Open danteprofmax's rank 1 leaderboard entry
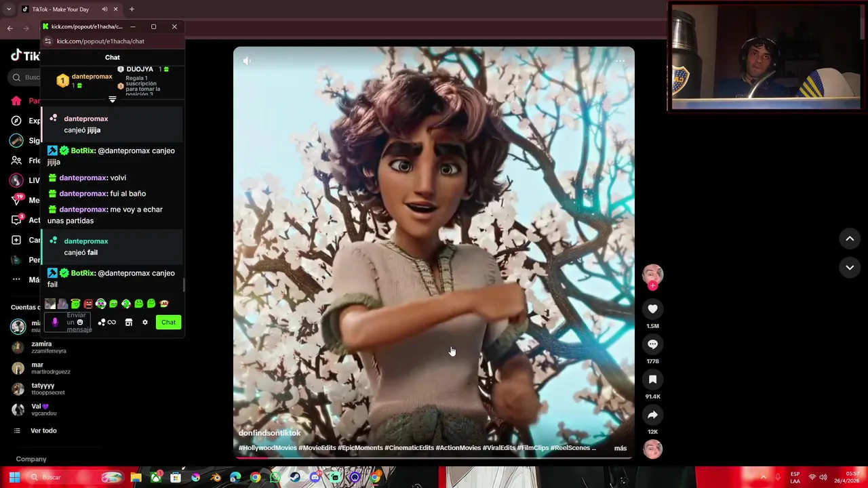Image resolution: width=868 pixels, height=488 pixels. pyautogui.click(x=84, y=81)
